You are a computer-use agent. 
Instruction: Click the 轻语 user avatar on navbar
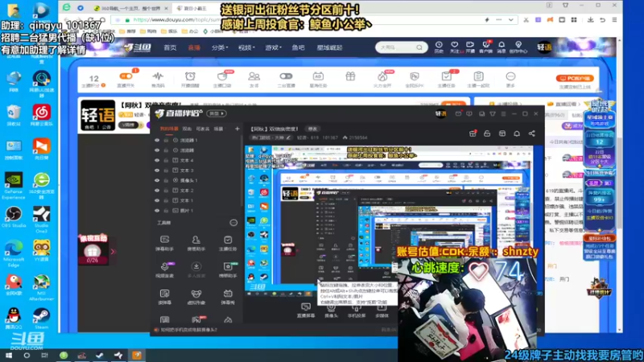click(544, 47)
